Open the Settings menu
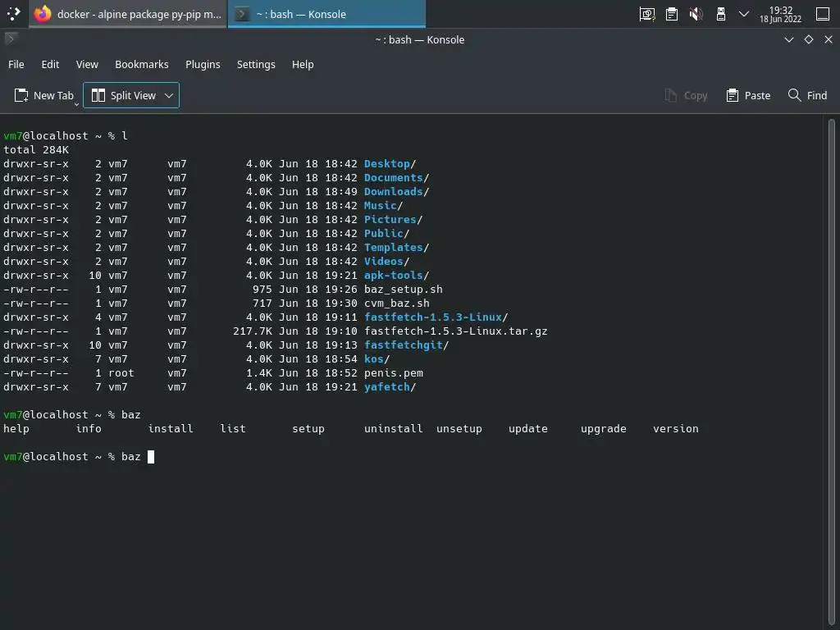 click(x=256, y=64)
